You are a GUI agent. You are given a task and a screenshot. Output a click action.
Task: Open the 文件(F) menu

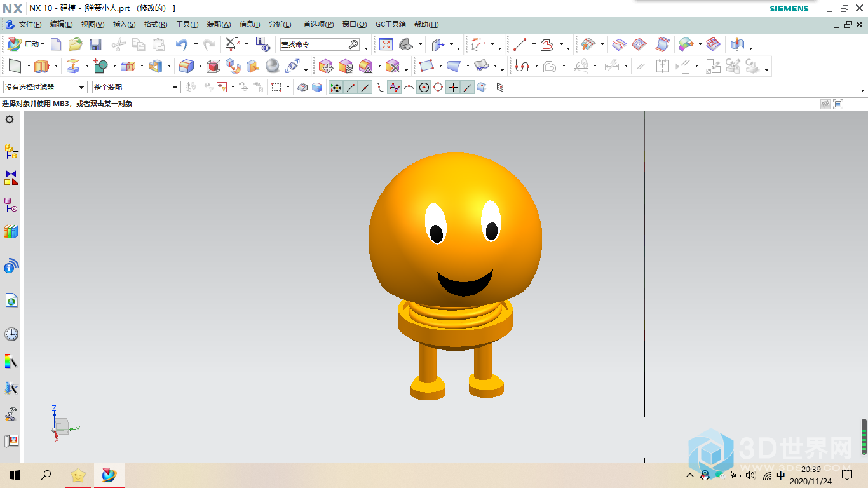click(x=30, y=24)
